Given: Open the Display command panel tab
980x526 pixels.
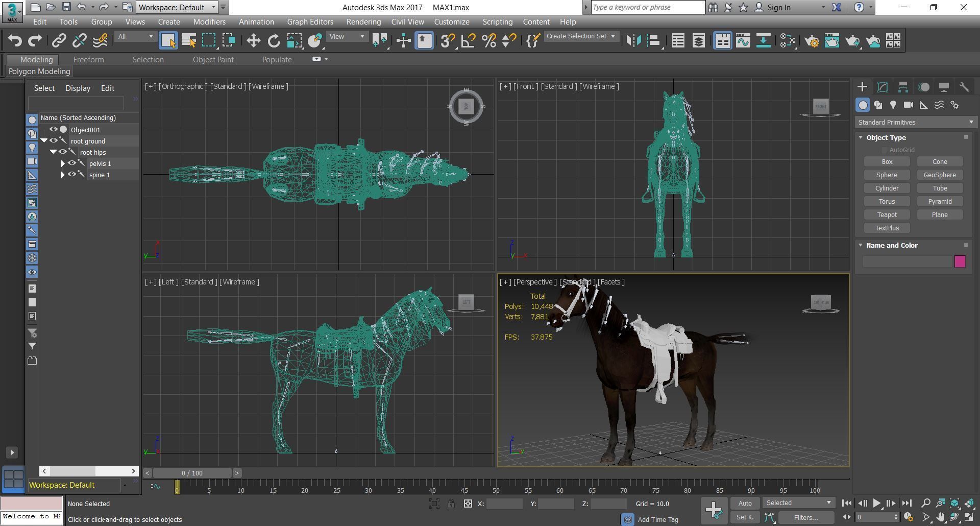Looking at the screenshot, I should pos(944,87).
